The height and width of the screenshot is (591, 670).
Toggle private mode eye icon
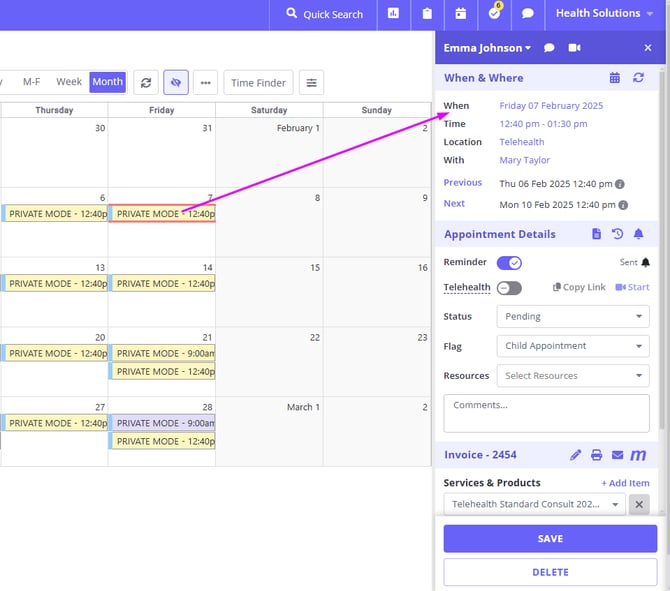coord(176,83)
